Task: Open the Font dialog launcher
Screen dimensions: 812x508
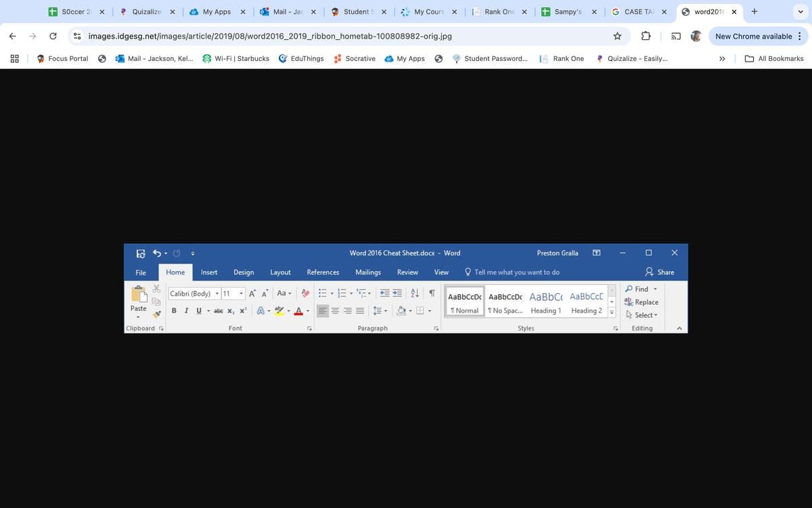Action: tap(309, 329)
